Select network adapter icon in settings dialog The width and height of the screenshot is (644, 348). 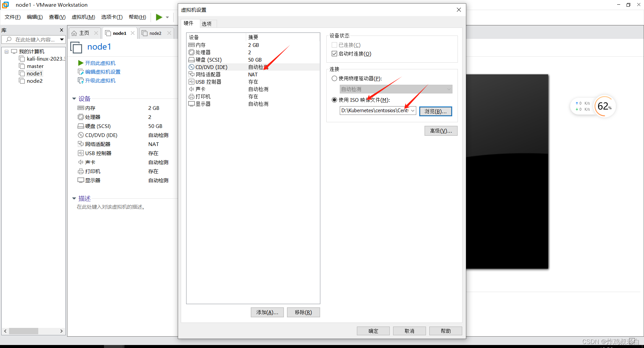click(192, 74)
